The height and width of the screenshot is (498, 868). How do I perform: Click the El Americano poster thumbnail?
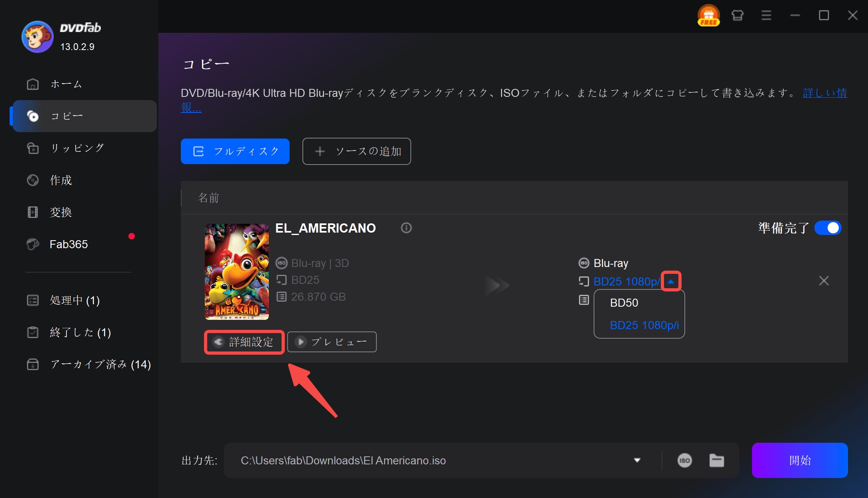(x=237, y=272)
